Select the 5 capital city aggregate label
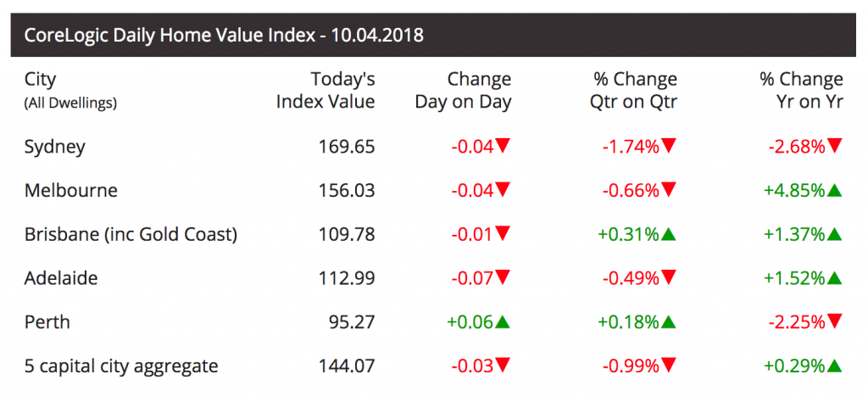Image resolution: width=868 pixels, height=402 pixels. [121, 366]
